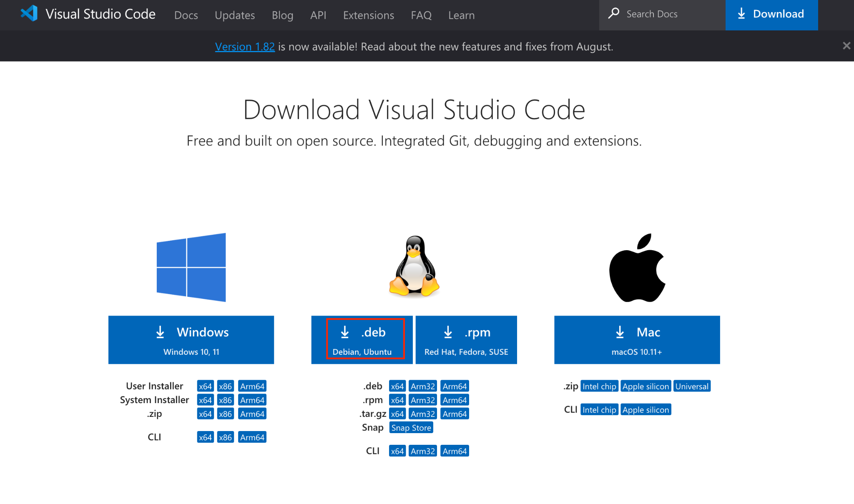This screenshot has width=854, height=504.
Task: Download Linux CLI x64
Action: click(x=397, y=451)
